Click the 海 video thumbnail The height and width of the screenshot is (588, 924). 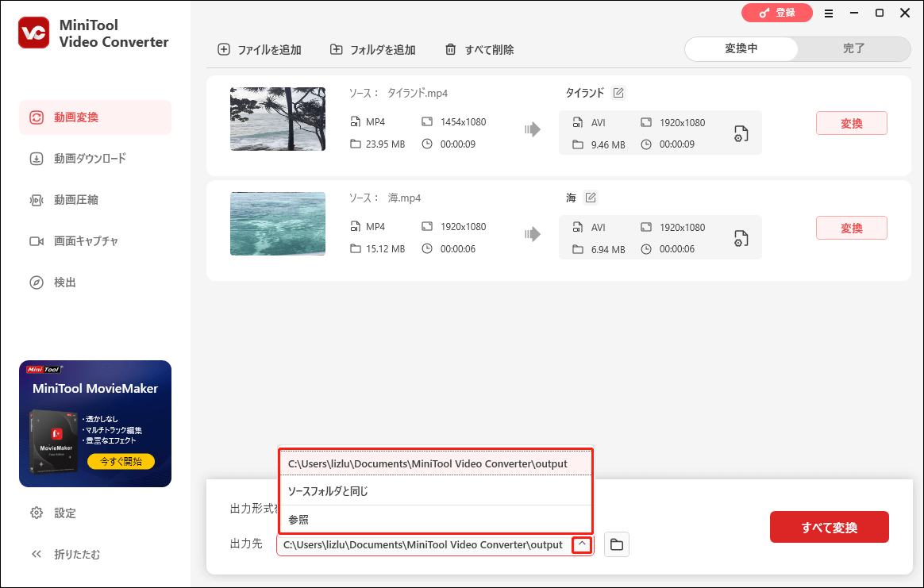pyautogui.click(x=278, y=224)
